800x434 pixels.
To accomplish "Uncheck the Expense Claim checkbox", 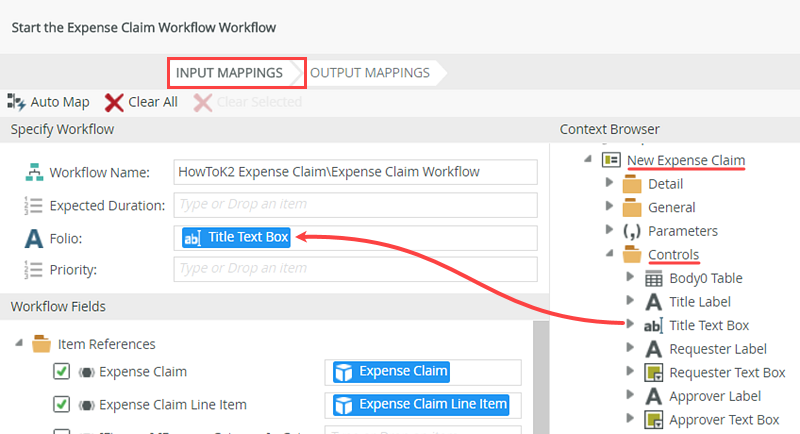I will coord(62,371).
